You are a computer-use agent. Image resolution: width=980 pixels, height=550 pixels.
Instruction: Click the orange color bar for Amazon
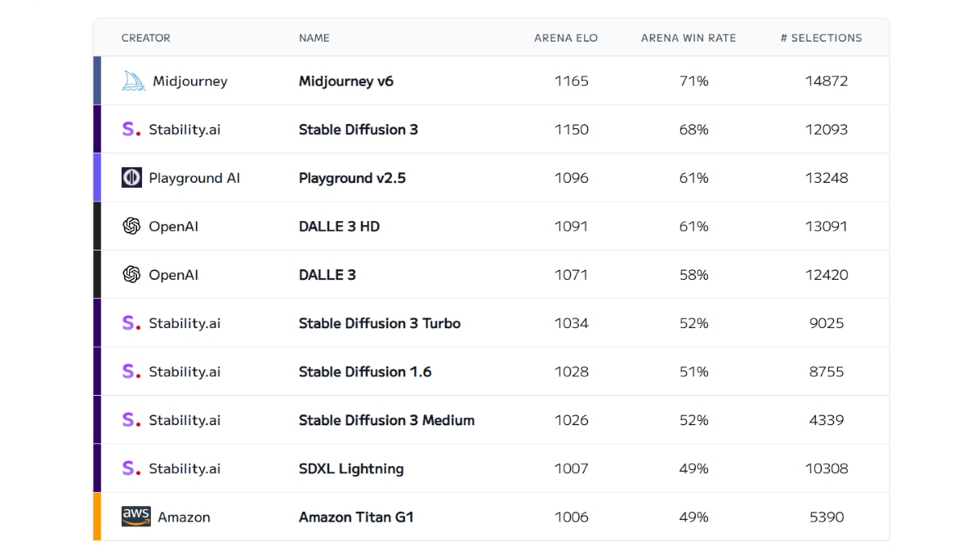pyautogui.click(x=97, y=517)
